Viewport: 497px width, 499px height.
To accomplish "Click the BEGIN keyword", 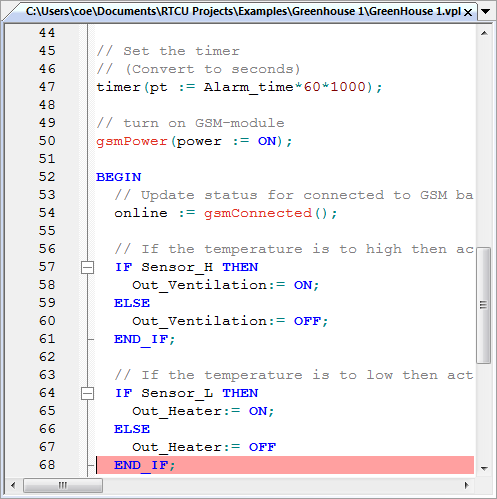I will 119,177.
